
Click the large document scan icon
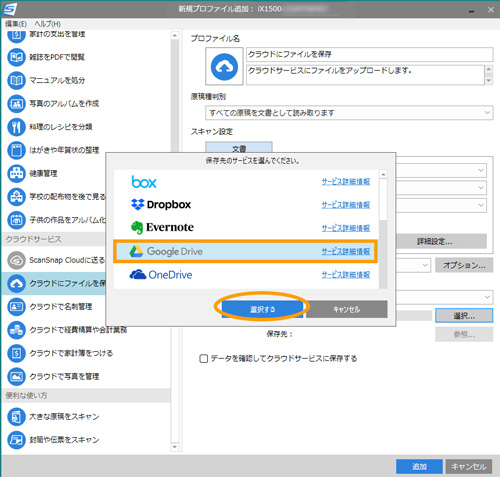pyautogui.click(x=16, y=417)
